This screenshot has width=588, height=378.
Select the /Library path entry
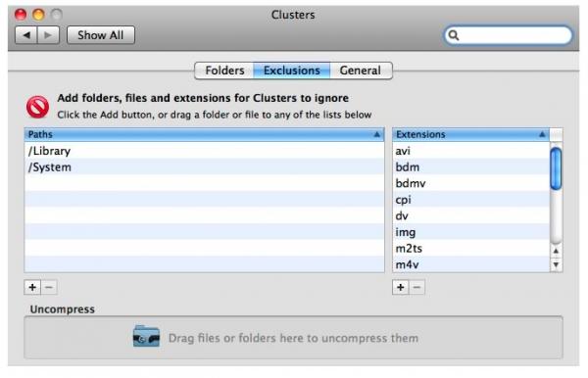click(x=205, y=151)
